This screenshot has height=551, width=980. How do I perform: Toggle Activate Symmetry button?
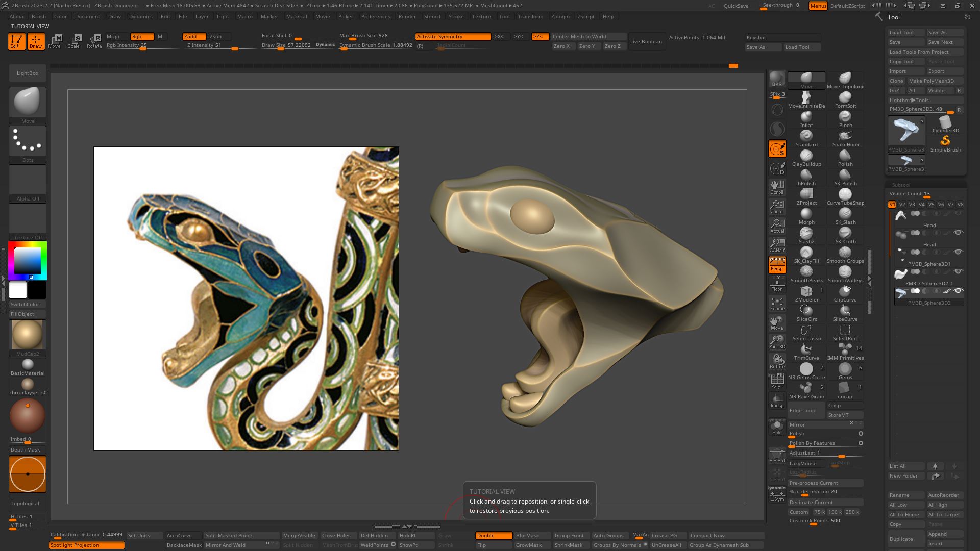point(453,37)
